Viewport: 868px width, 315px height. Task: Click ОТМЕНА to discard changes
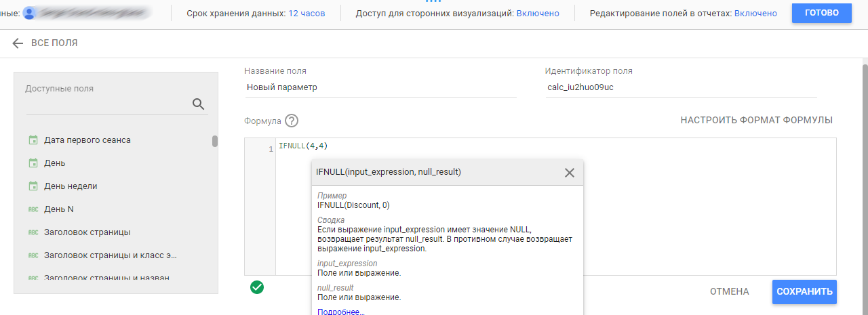pyautogui.click(x=729, y=292)
